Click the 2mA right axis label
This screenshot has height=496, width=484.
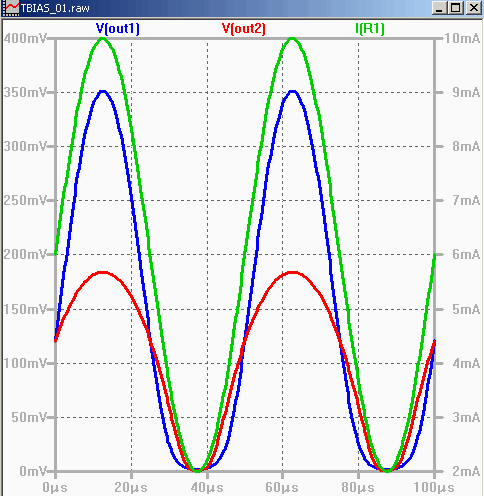pyautogui.click(x=466, y=471)
